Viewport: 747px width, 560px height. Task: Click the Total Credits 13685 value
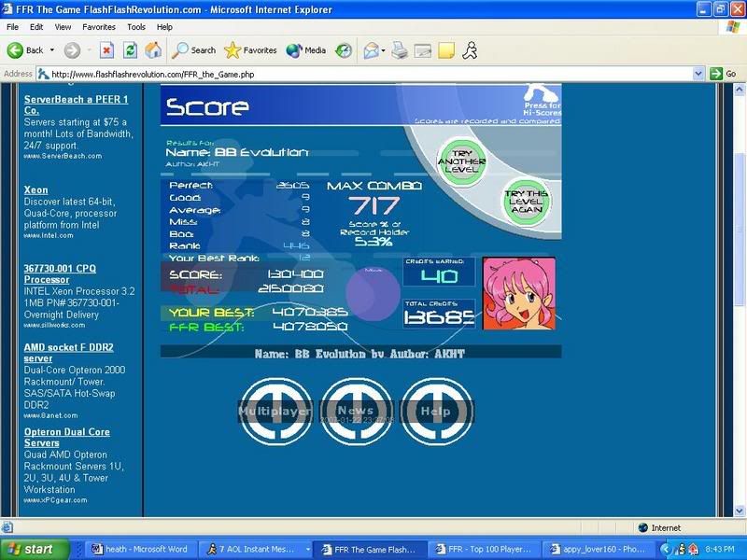pyautogui.click(x=439, y=316)
